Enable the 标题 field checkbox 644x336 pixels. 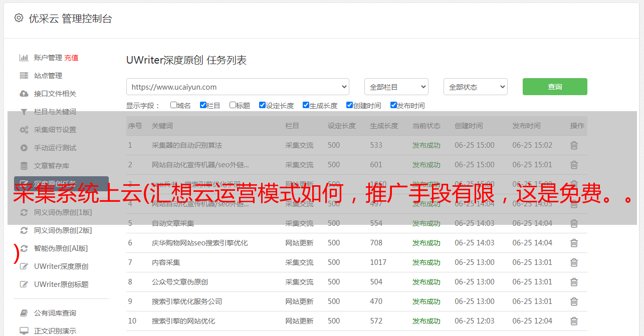pos(233,105)
